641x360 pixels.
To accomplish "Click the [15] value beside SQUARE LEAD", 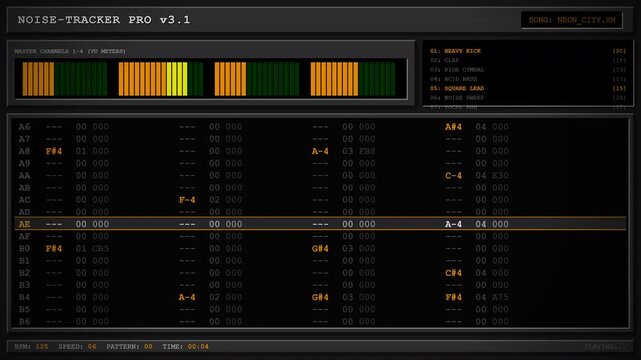I will (x=619, y=88).
